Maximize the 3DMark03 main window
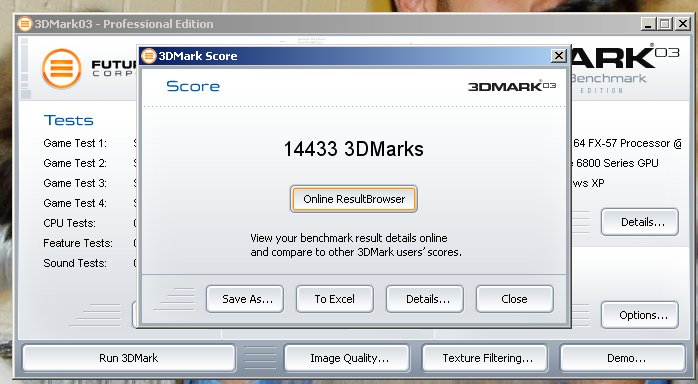 coord(665,24)
